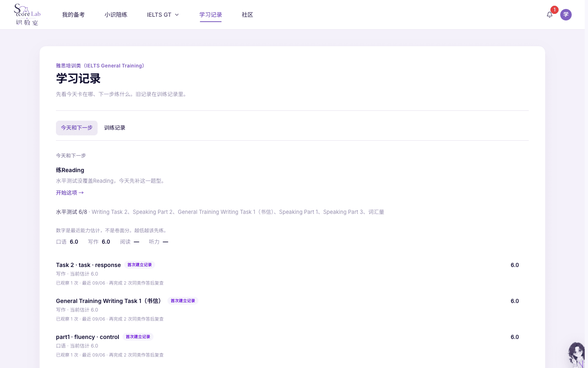Select the 今天和下一步 tab
The width and height of the screenshot is (588, 368).
(77, 128)
